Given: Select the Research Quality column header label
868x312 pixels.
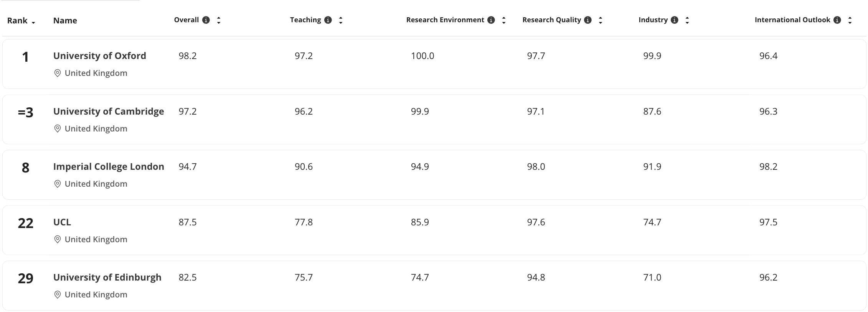Looking at the screenshot, I should click(x=551, y=20).
